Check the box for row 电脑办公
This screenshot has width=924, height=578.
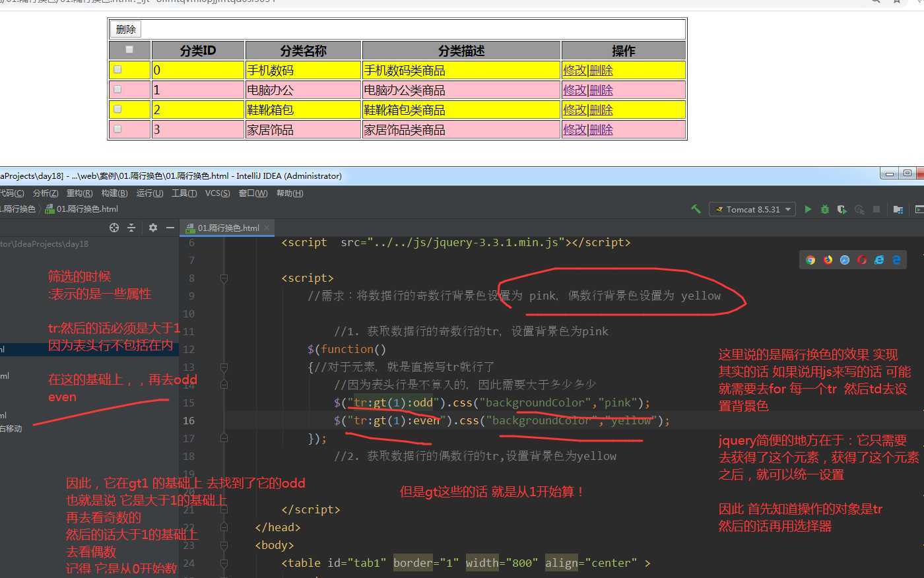(x=117, y=89)
